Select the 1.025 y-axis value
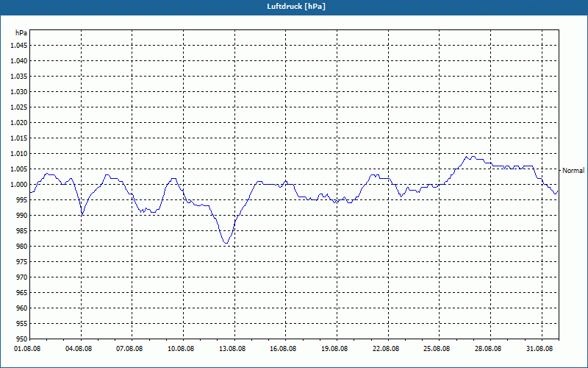This screenshot has width=588, height=368. click(19, 107)
